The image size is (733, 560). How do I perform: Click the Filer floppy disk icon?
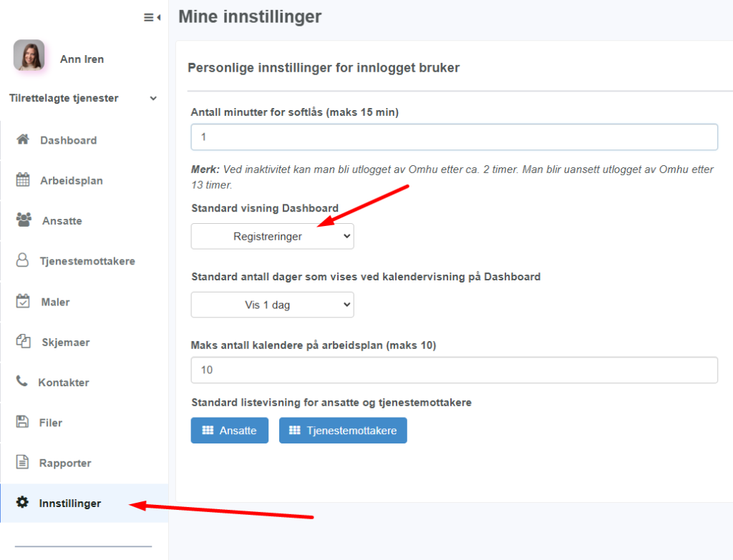click(22, 422)
